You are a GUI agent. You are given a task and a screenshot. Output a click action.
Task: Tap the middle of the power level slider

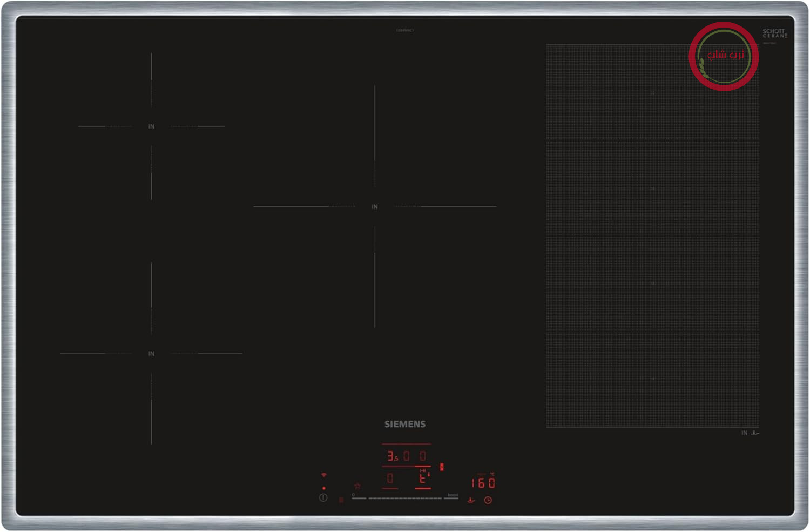tap(405, 499)
